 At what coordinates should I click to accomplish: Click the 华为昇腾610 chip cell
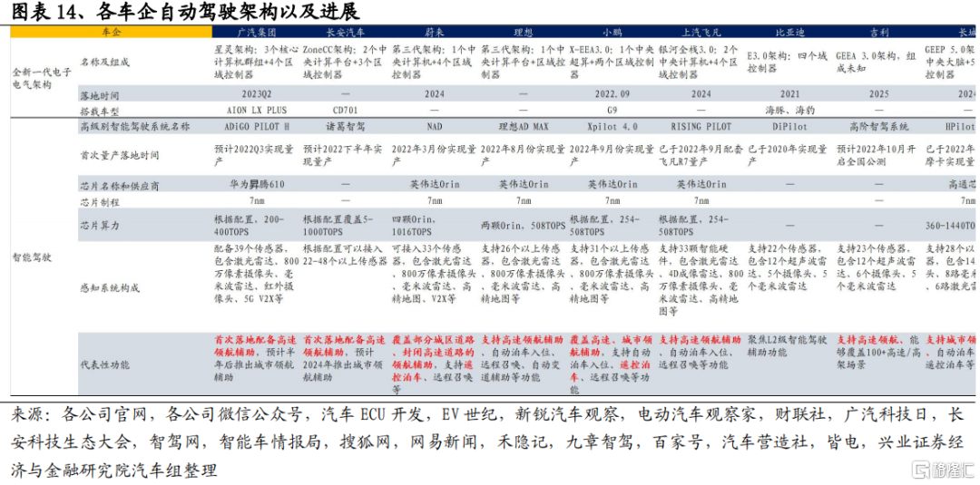pyautogui.click(x=256, y=185)
